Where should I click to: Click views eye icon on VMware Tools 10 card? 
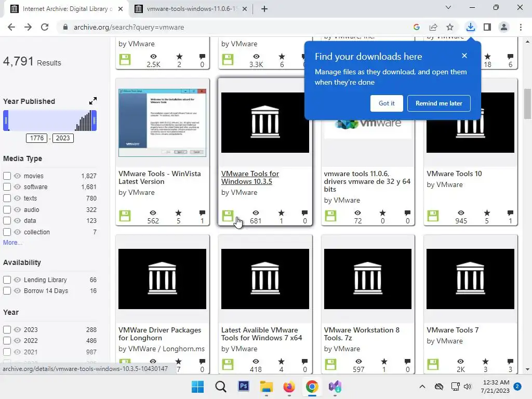(x=461, y=213)
